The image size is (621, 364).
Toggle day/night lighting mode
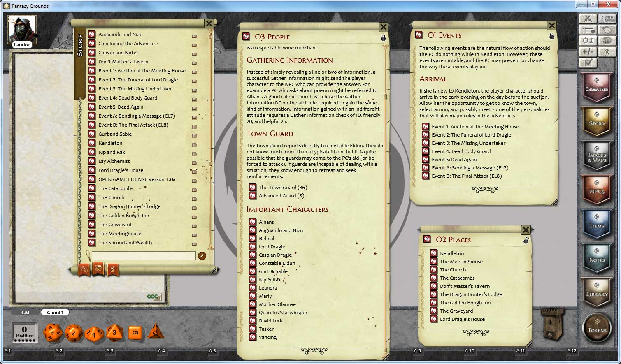tap(588, 40)
